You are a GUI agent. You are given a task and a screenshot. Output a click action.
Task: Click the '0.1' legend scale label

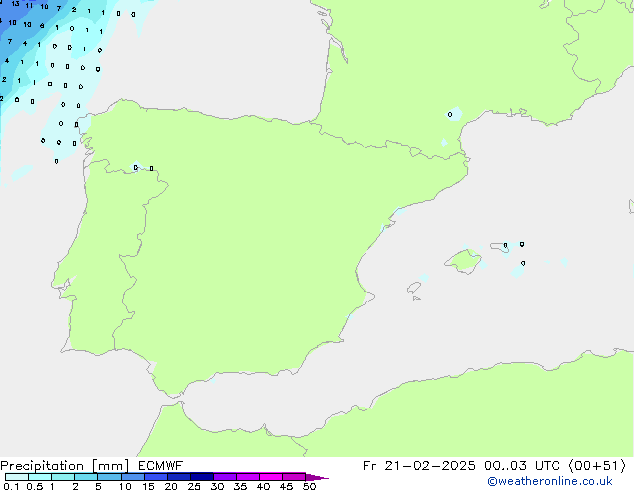click(11, 486)
